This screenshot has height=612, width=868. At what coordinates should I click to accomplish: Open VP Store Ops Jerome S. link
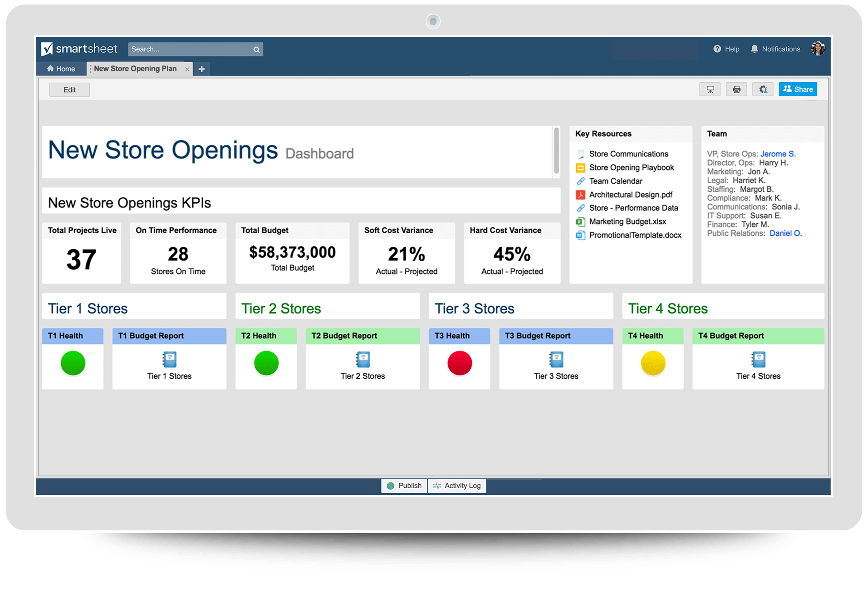tap(778, 153)
